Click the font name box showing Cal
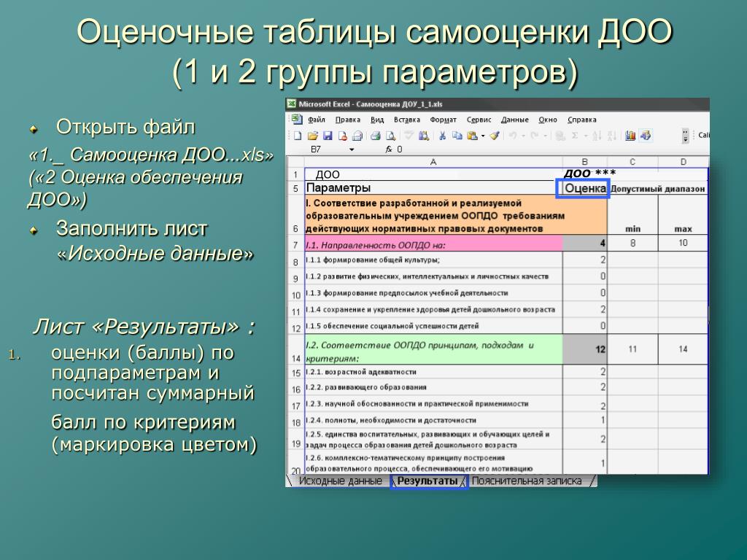This screenshot has width=747, height=560. point(703,135)
